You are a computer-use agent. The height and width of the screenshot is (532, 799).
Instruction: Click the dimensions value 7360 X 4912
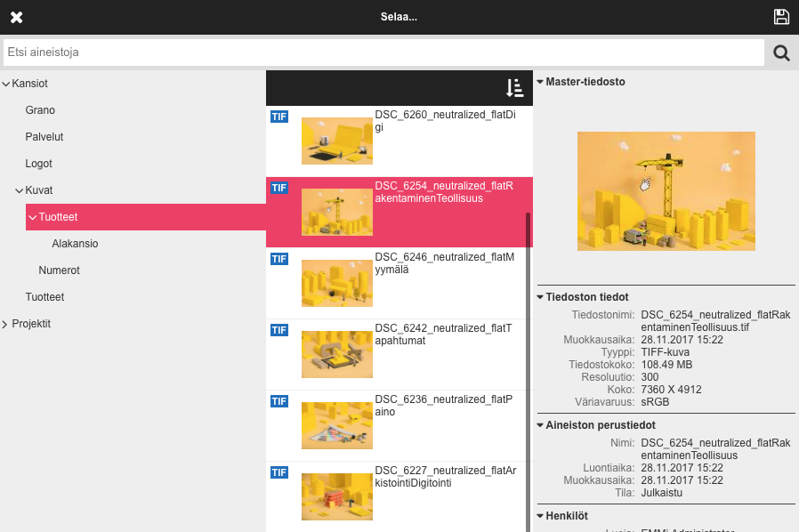671,390
